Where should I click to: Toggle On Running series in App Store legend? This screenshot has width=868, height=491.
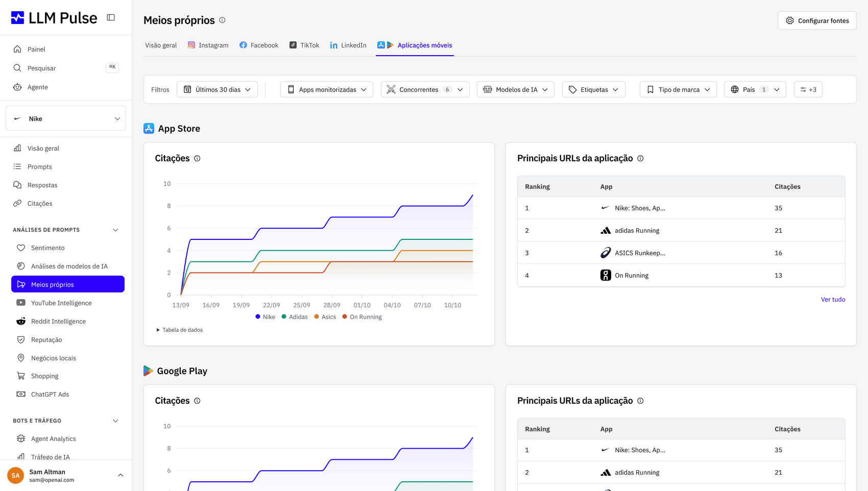tap(362, 317)
